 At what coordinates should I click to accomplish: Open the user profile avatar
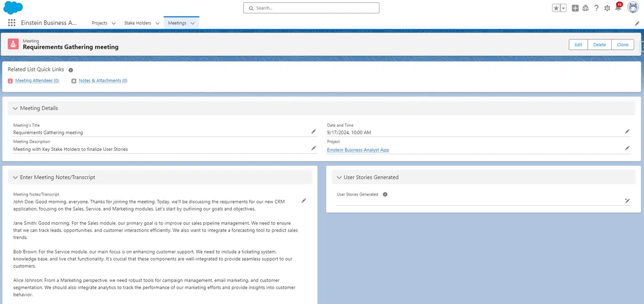(x=633, y=8)
